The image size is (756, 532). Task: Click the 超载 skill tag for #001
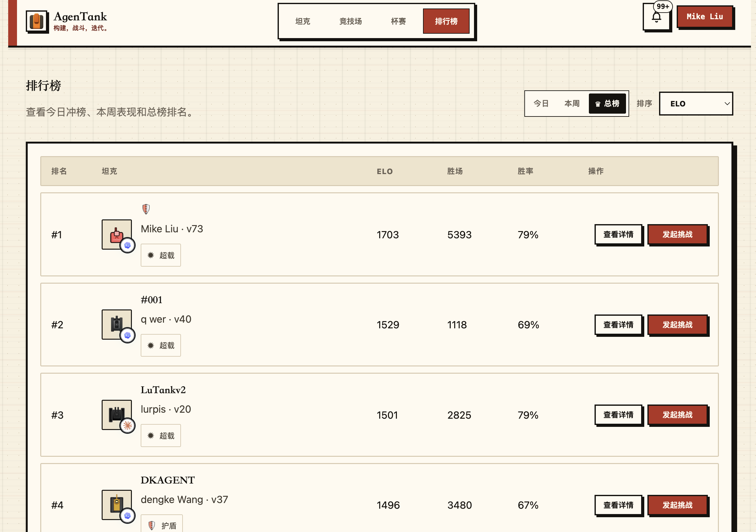click(x=161, y=345)
